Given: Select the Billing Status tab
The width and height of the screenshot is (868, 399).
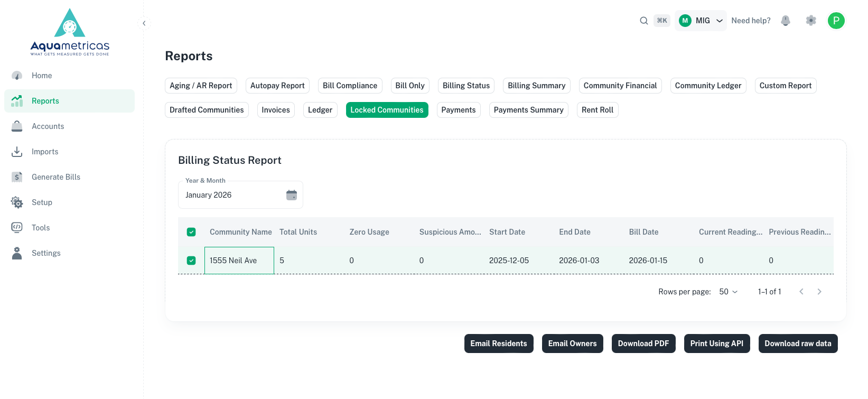Looking at the screenshot, I should [x=466, y=86].
